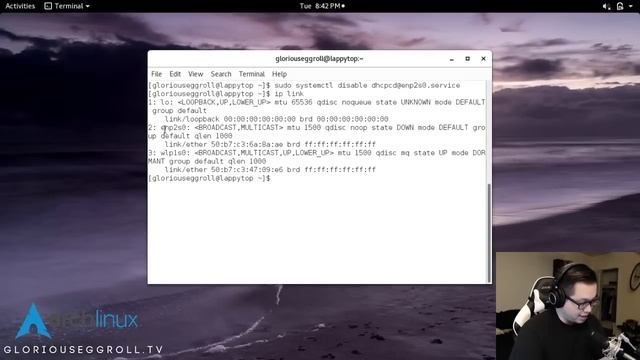Open the Activities overview
Screen dimensions: 640x360
click(20, 6)
